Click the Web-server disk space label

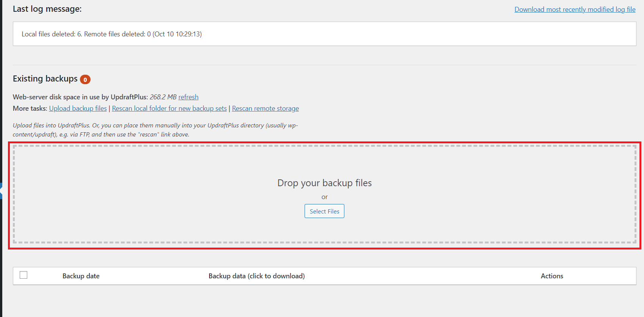coord(80,97)
